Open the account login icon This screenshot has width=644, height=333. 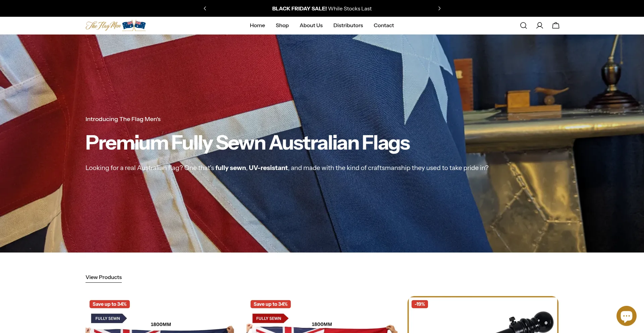click(x=539, y=25)
